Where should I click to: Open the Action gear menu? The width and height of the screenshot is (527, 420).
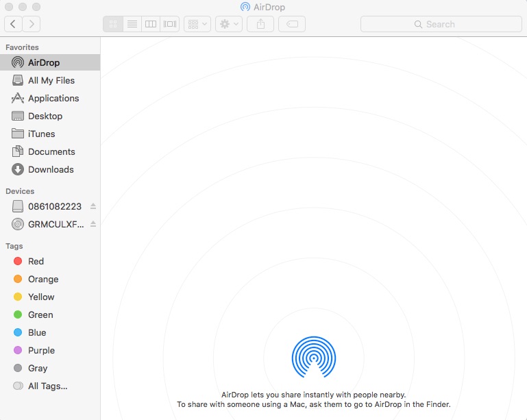(x=229, y=24)
